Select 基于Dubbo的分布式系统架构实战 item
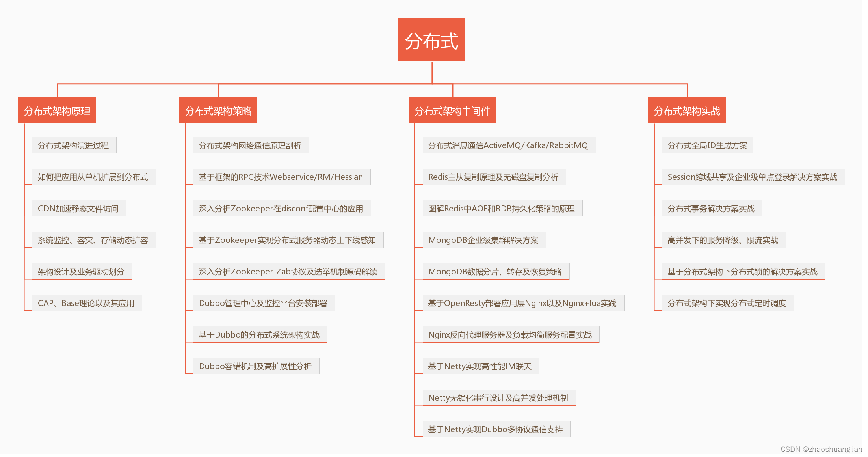 coord(260,334)
